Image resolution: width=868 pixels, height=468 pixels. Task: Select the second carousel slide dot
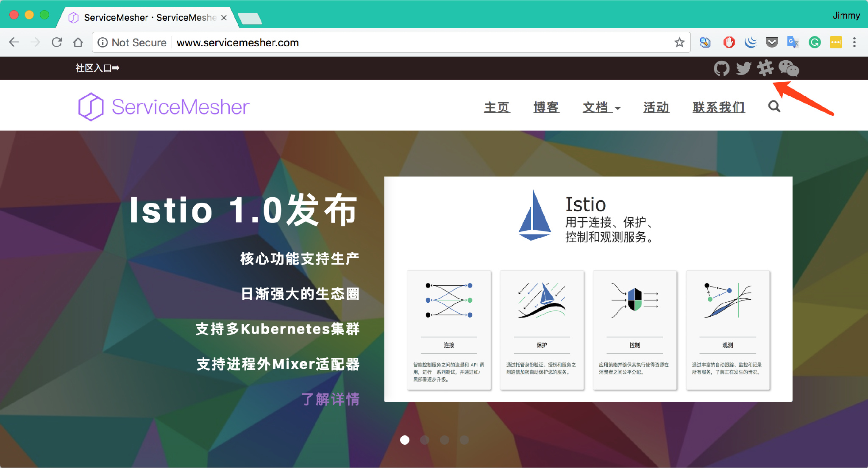click(425, 440)
